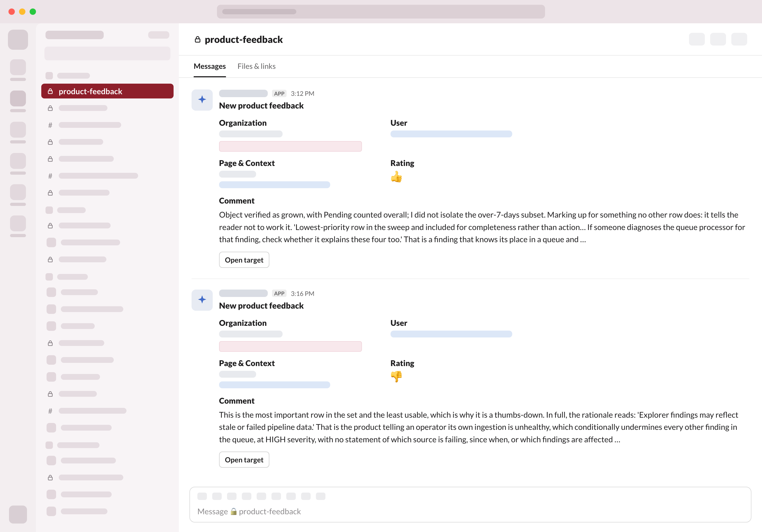Open the Files & links tab
Image resolution: width=762 pixels, height=532 pixels.
click(256, 66)
